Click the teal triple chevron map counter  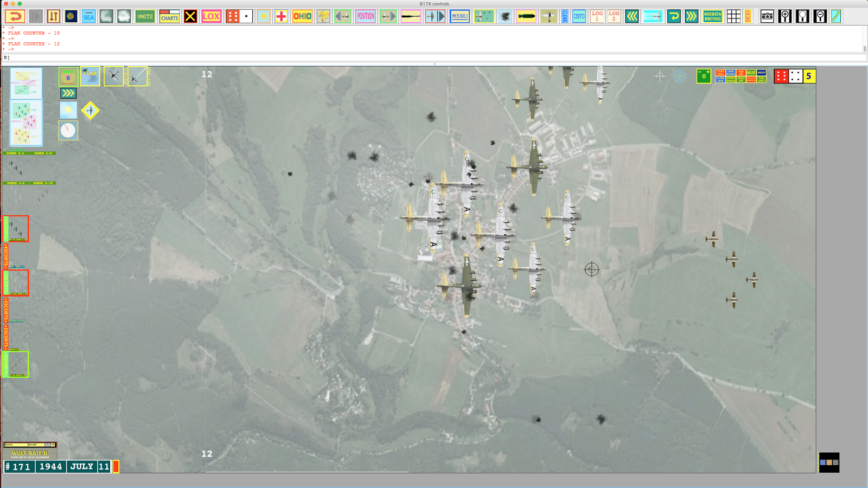[x=68, y=93]
